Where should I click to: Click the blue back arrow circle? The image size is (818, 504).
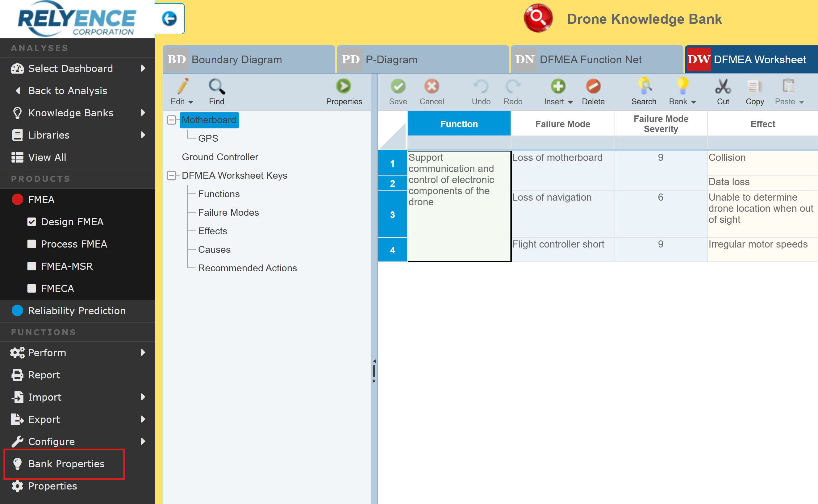pos(169,18)
